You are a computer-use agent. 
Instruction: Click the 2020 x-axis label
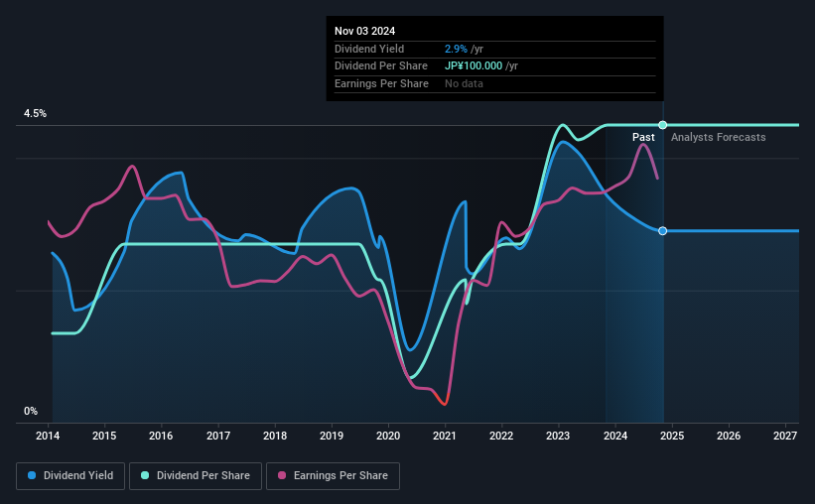388,436
